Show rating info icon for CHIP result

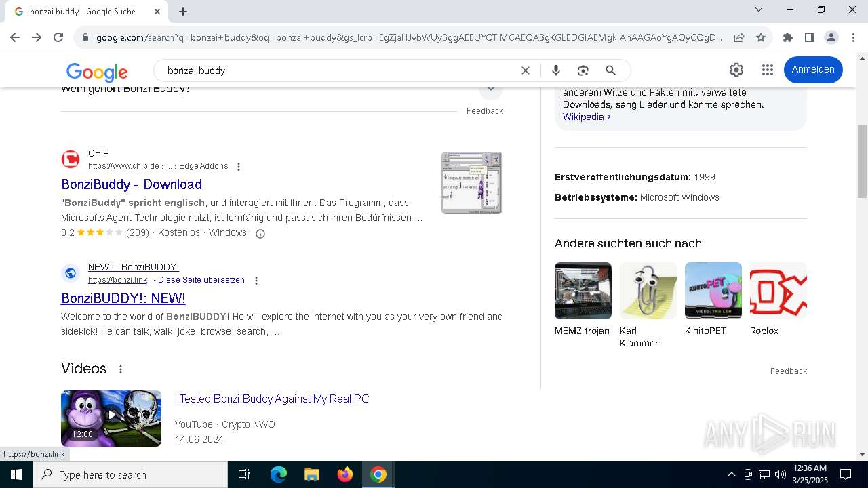click(260, 233)
